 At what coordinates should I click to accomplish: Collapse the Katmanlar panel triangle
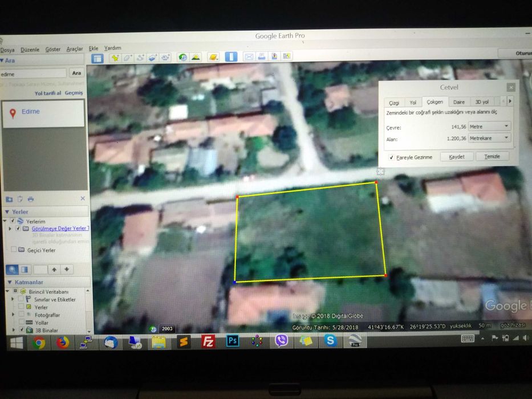[10, 282]
